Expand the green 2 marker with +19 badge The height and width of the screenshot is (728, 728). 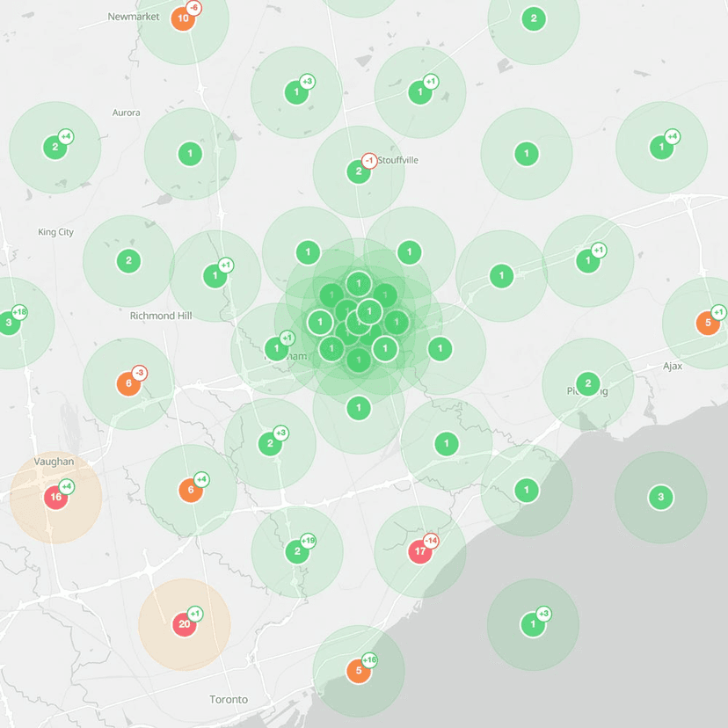(x=296, y=551)
